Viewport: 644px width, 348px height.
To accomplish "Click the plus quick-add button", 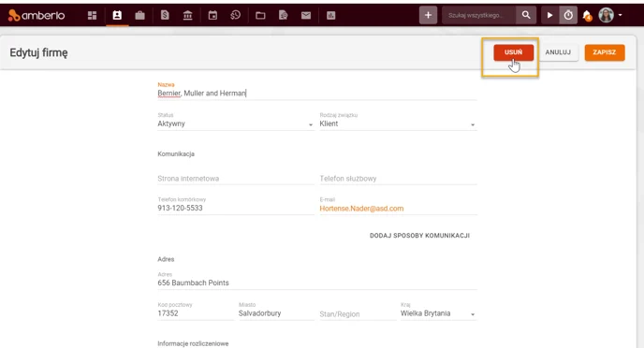I will 428,15.
